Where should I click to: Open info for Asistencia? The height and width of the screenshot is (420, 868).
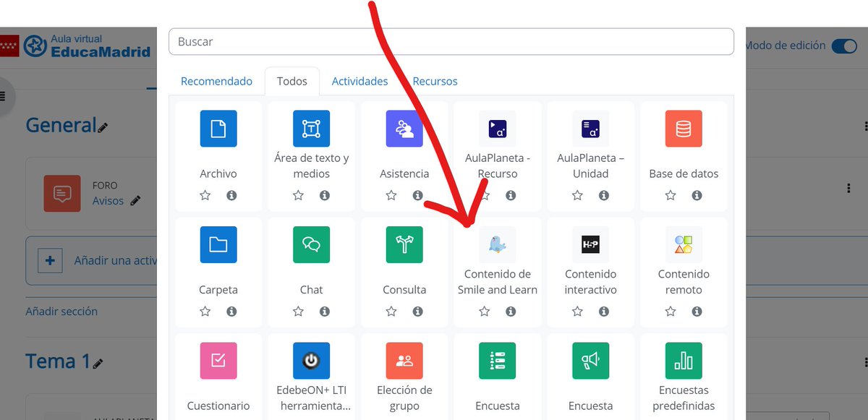point(417,195)
